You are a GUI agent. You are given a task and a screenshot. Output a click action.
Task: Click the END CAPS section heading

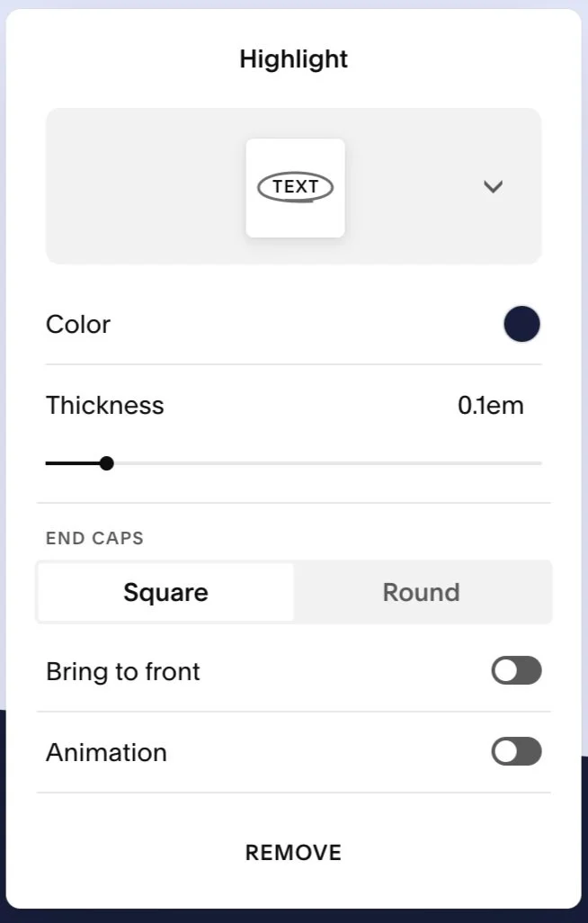coord(94,539)
